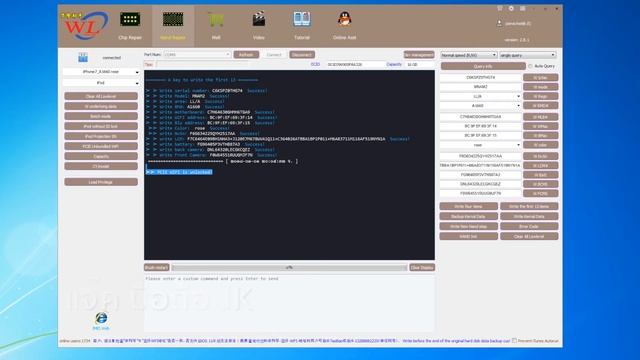This screenshot has height=360, width=640.
Task: Click the settings gear in title bar
Action: (x=511, y=9)
